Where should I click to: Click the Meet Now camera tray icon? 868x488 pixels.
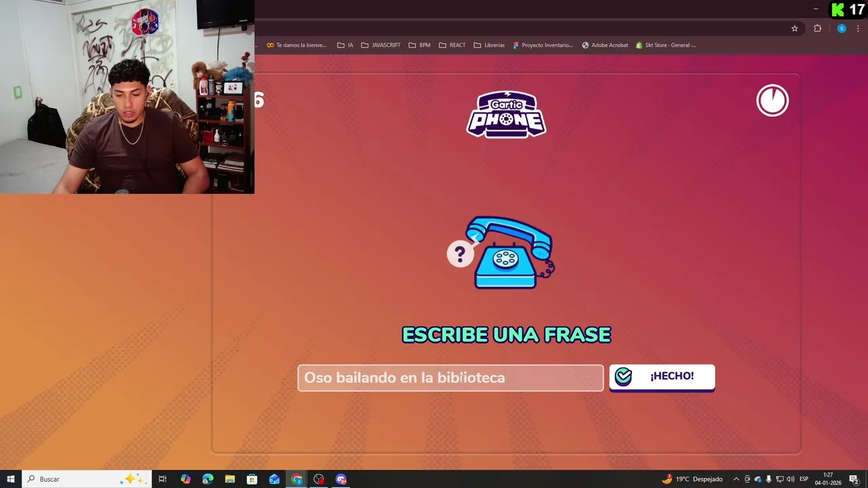click(747, 479)
